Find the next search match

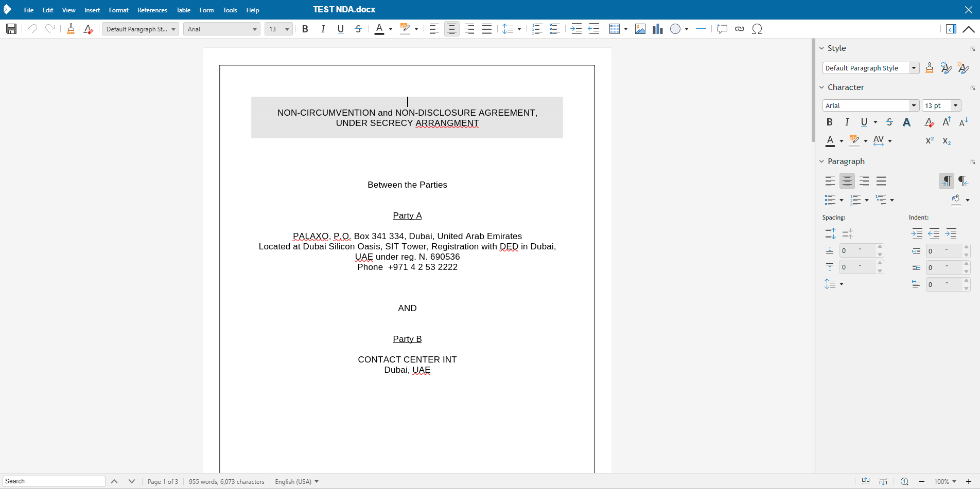(131, 481)
